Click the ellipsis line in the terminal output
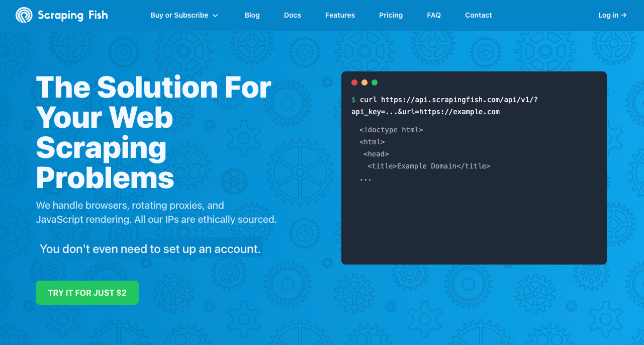The image size is (644, 345). click(x=365, y=179)
